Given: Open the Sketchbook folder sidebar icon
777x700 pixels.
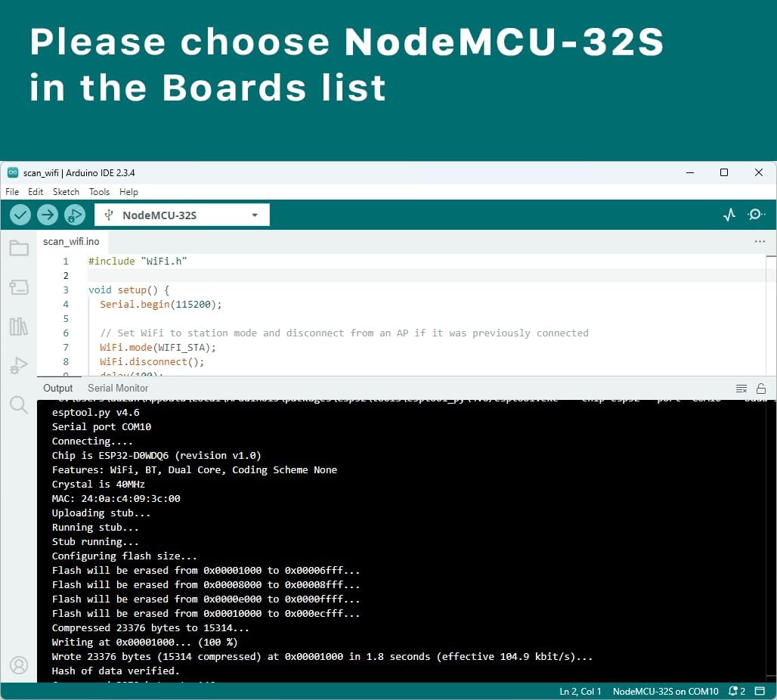Looking at the screenshot, I should [19, 248].
